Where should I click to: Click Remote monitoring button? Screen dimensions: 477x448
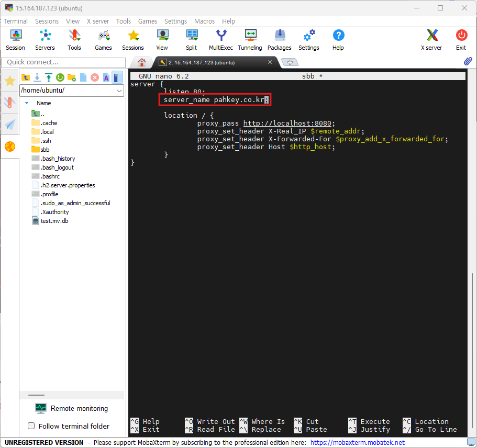(x=72, y=408)
